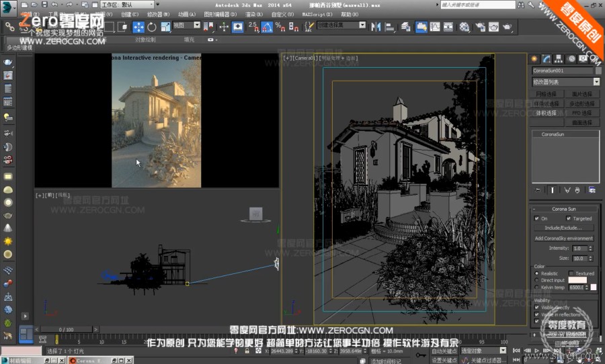Click the Include/Exclude... button
Viewport: 605px width, 364px height.
(x=563, y=228)
